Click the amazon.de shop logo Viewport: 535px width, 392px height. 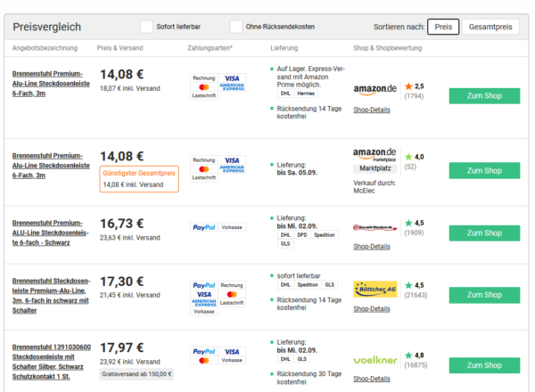[x=374, y=89]
